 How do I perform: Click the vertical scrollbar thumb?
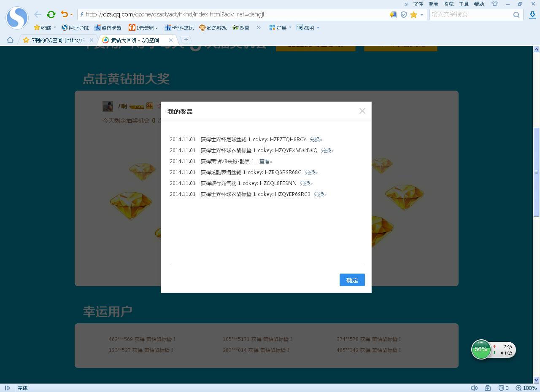pos(537,172)
